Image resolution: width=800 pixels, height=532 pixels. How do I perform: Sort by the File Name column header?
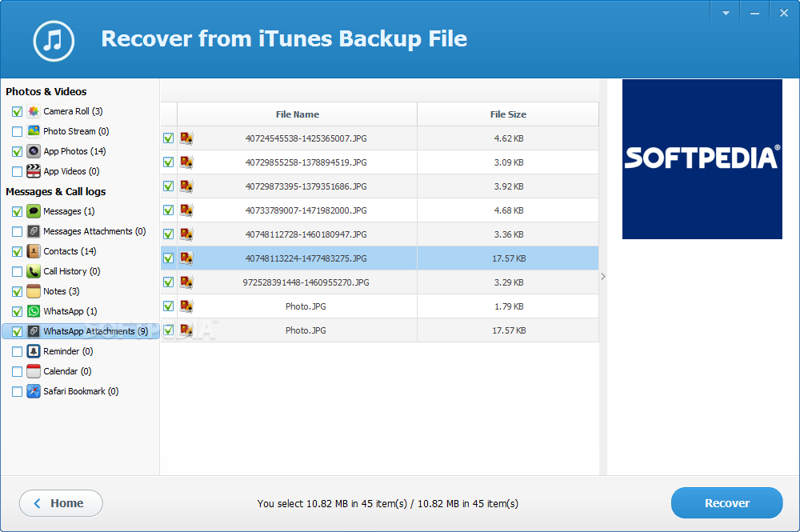[x=298, y=114]
